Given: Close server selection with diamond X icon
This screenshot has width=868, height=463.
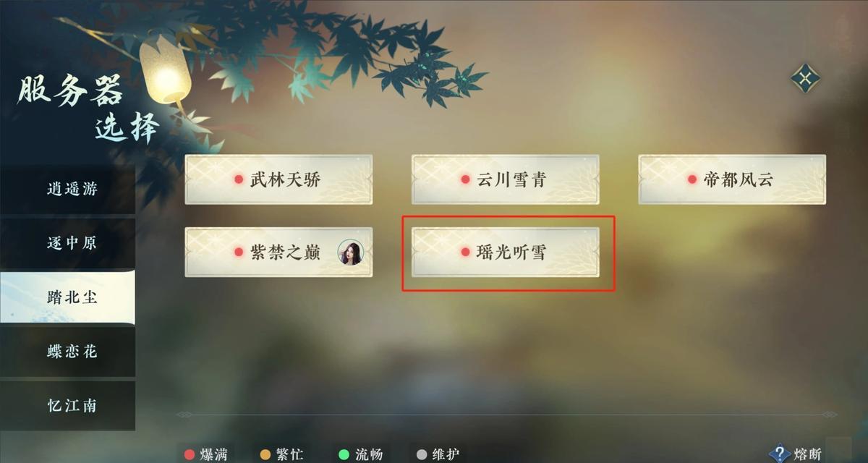Looking at the screenshot, I should [x=805, y=78].
